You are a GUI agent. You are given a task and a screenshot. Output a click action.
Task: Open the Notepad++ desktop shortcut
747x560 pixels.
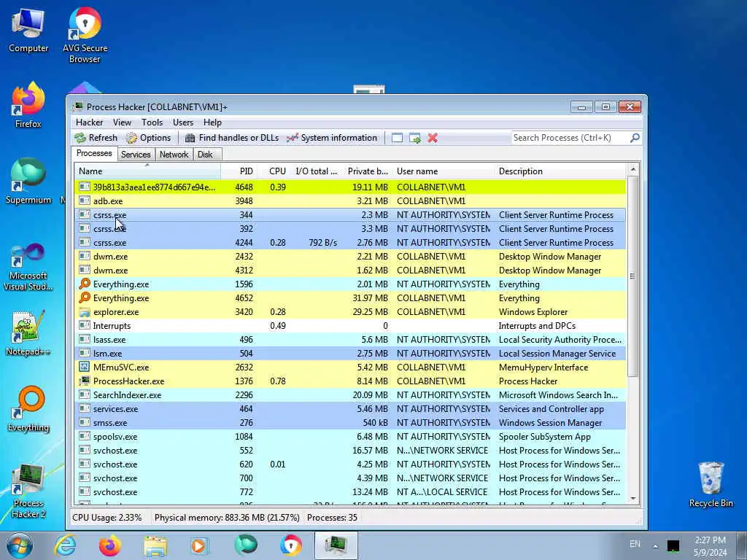coord(28,333)
